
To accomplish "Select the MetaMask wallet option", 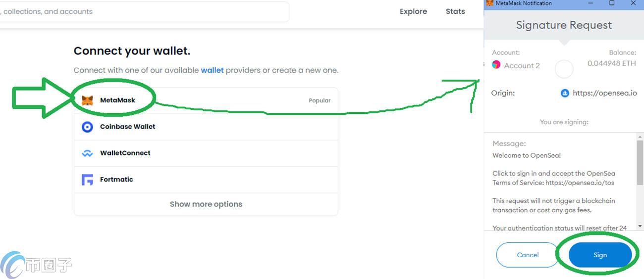I will [206, 100].
